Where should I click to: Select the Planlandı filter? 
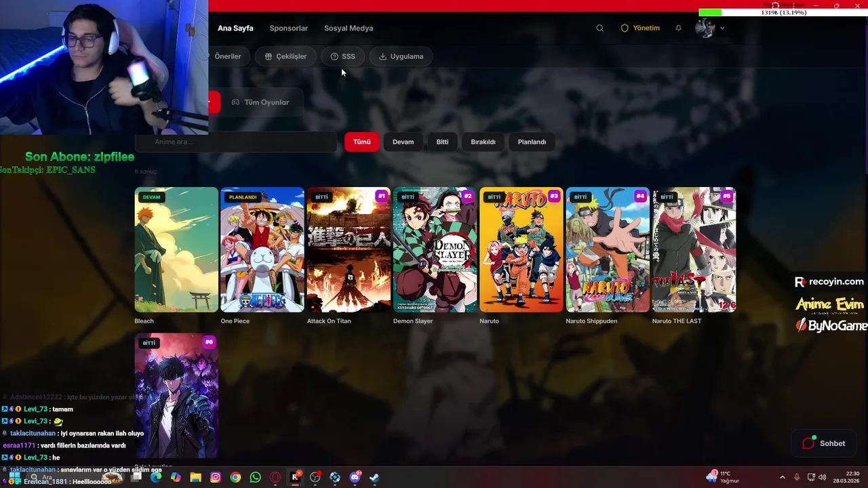(x=532, y=142)
